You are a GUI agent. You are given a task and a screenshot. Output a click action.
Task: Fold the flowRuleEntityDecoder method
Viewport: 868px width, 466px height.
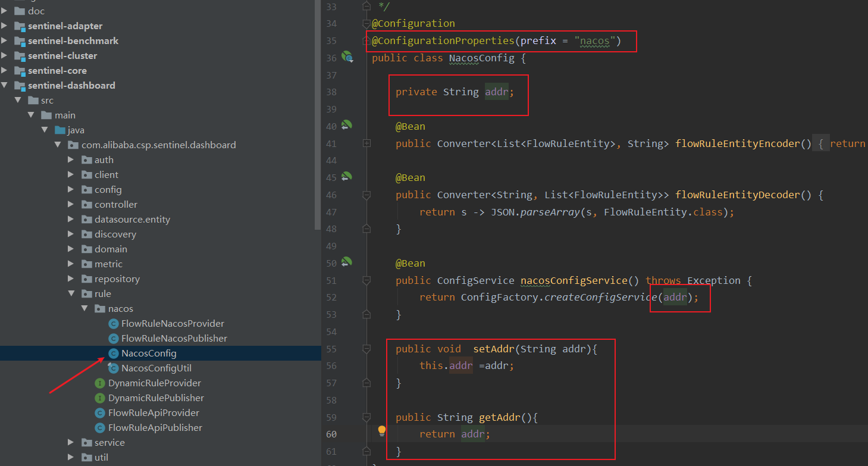point(366,195)
